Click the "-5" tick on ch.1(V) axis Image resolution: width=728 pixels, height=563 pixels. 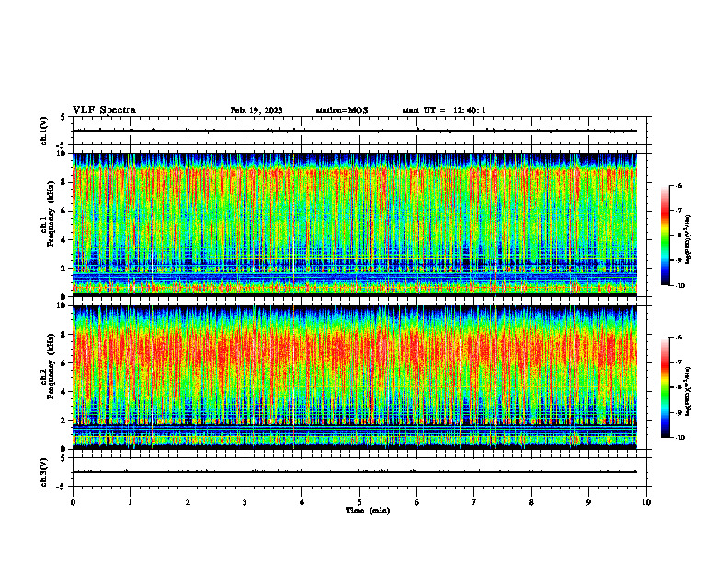pyautogui.click(x=62, y=145)
